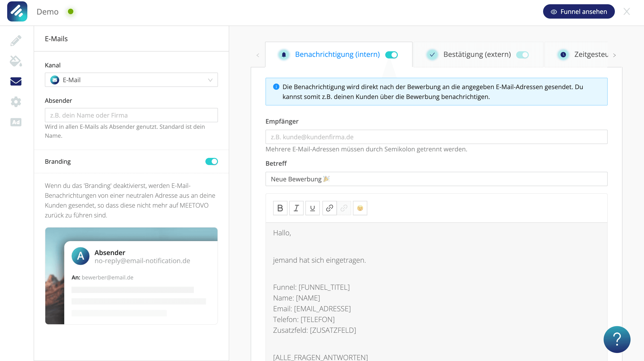Click the info icon in the blue notice
The width and height of the screenshot is (644, 361).
276,87
